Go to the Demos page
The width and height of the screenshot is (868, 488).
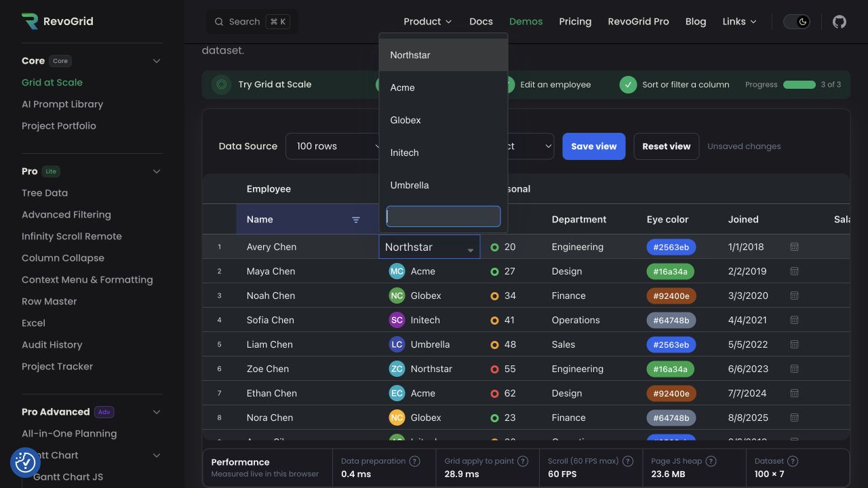click(x=526, y=22)
